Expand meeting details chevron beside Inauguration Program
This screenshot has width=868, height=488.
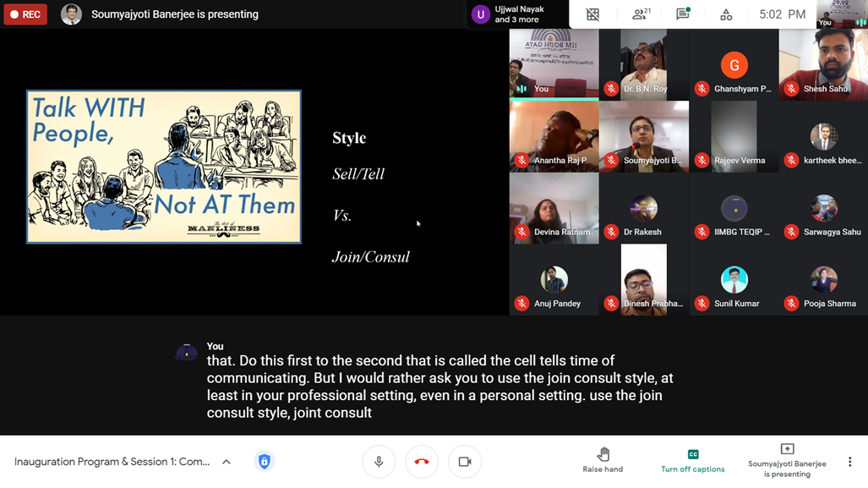click(x=227, y=462)
